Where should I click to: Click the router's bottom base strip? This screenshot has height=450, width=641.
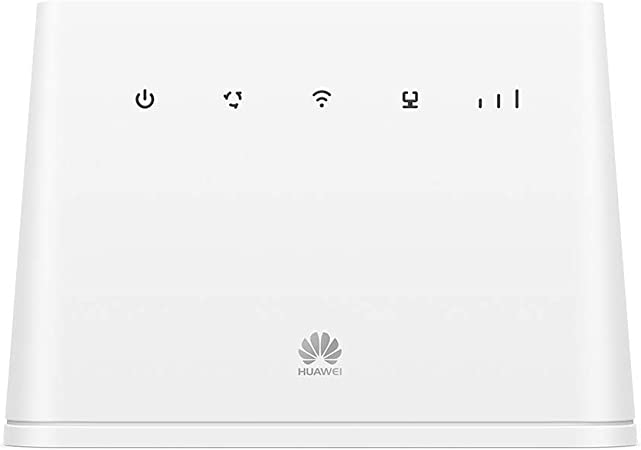coord(320,436)
